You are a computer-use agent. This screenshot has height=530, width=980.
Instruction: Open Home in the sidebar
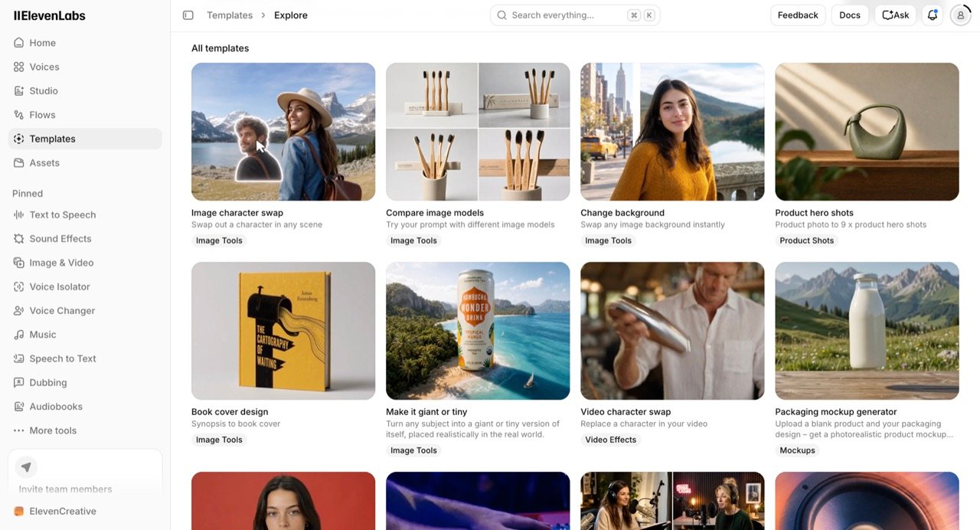coord(85,43)
